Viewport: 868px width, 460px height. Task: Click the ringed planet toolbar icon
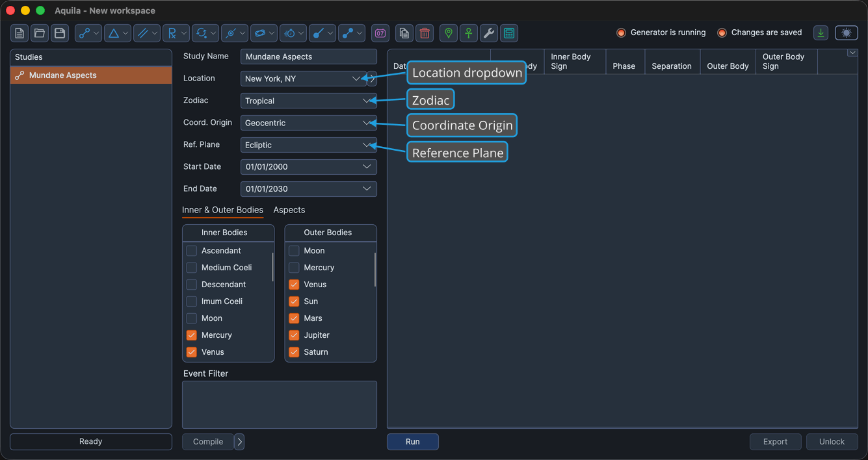(264, 33)
